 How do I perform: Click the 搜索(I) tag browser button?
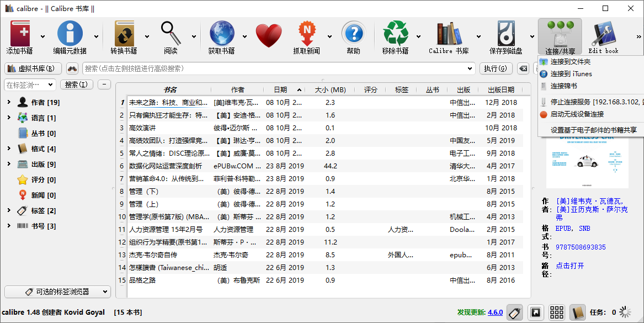coord(76,84)
